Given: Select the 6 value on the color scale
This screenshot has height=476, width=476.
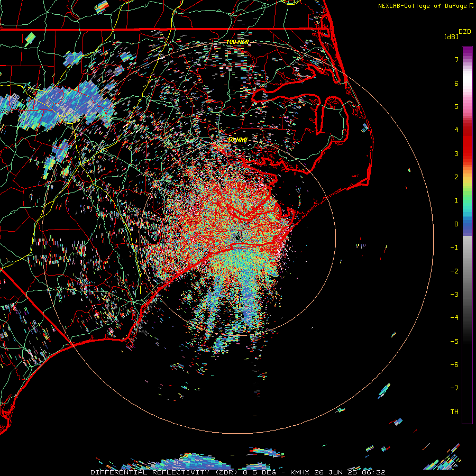Looking at the screenshot, I should point(456,83).
